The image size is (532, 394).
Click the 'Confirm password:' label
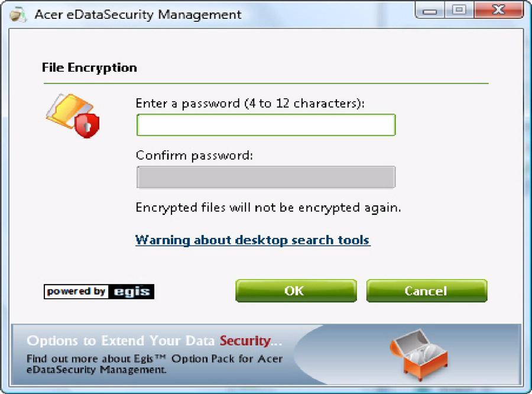click(194, 156)
